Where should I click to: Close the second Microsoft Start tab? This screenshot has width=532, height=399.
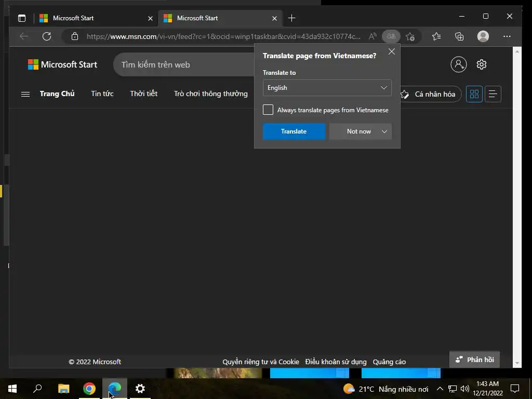[274, 18]
